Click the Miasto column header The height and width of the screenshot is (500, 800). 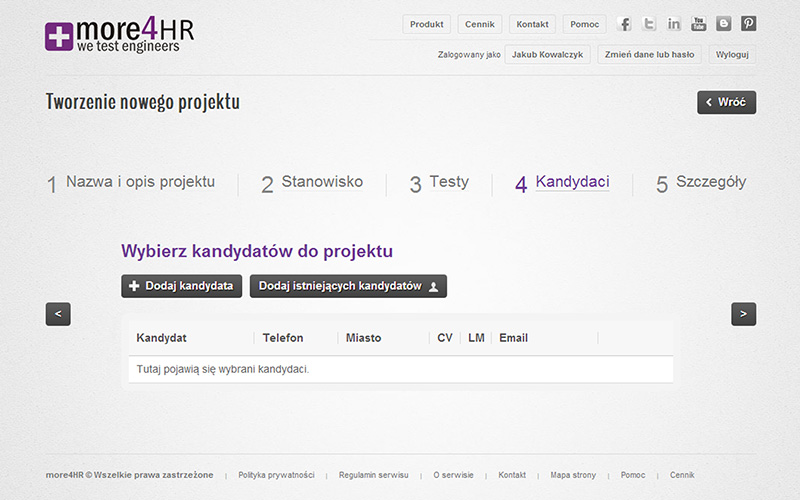363,338
